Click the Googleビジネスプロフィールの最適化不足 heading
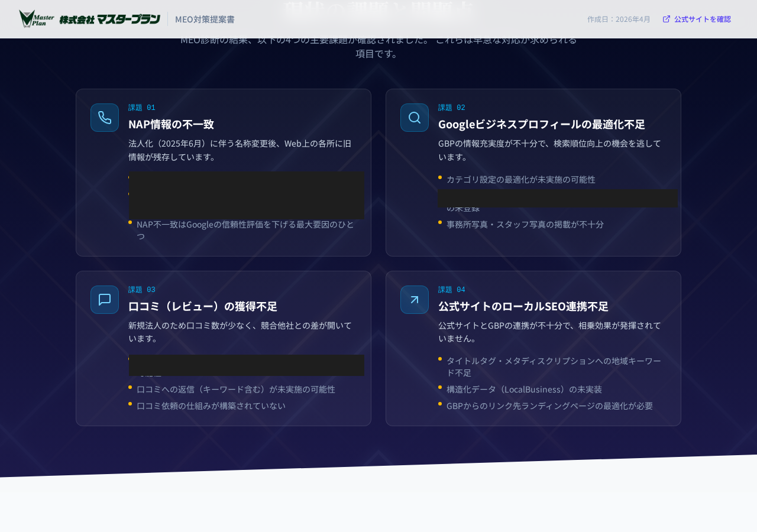 click(542, 124)
